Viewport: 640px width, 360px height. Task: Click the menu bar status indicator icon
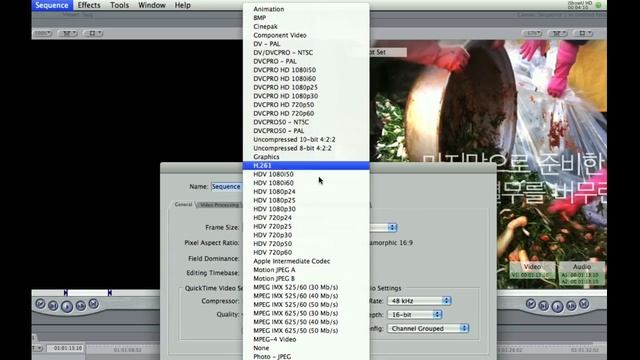point(598,5)
